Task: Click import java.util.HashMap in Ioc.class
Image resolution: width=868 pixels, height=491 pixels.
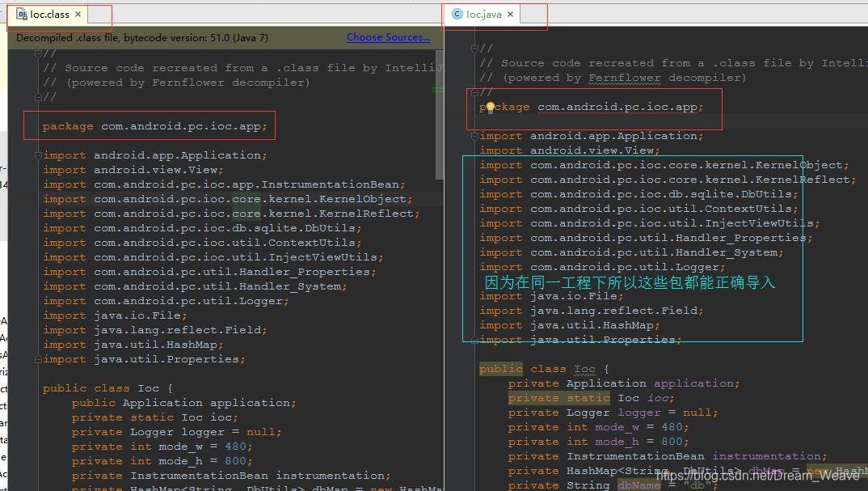Action: click(133, 345)
